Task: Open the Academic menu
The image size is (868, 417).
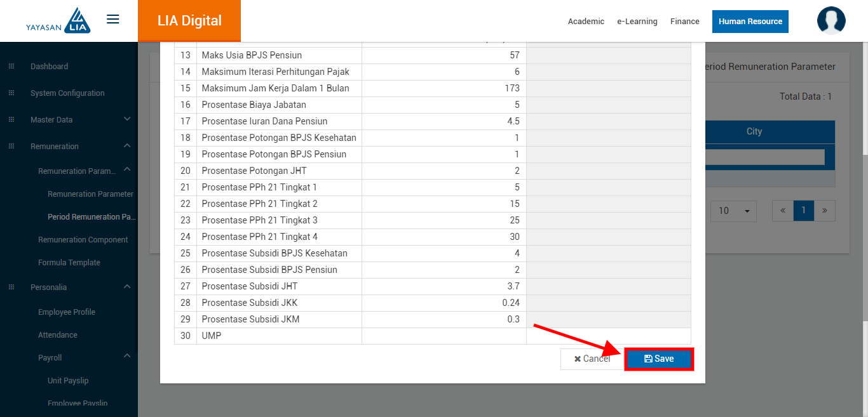Action: 586,22
